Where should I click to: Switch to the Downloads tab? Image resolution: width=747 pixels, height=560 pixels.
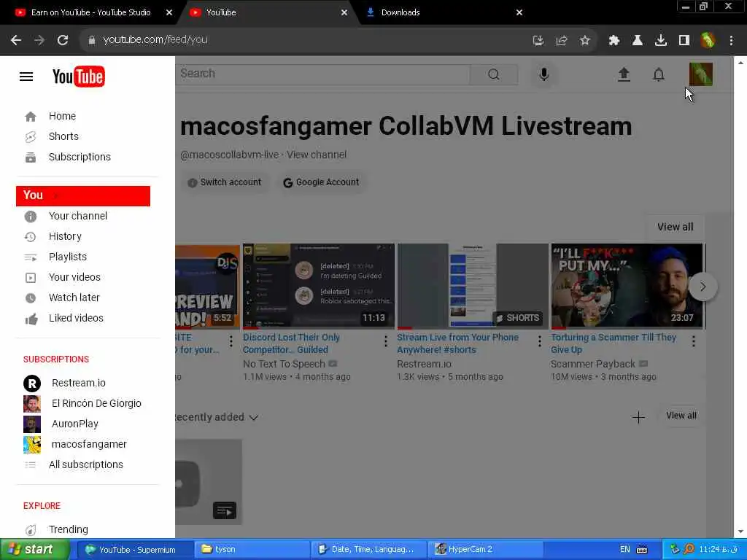[x=400, y=12]
